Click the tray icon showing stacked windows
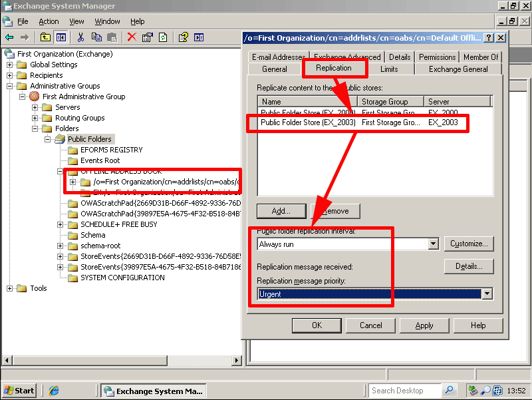The width and height of the screenshot is (532, 400). (x=497, y=391)
